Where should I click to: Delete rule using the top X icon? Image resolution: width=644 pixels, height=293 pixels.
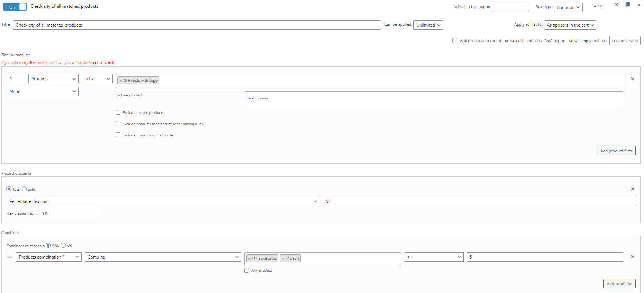pos(617,5)
